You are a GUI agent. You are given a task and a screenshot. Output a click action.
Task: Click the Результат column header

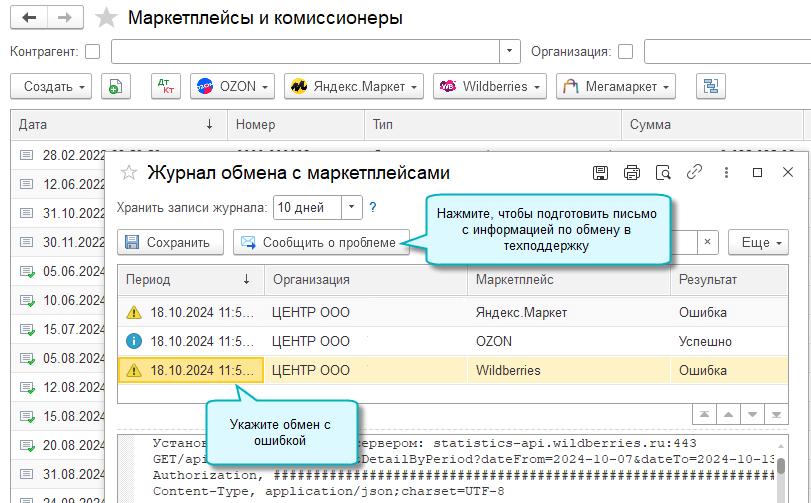click(729, 280)
